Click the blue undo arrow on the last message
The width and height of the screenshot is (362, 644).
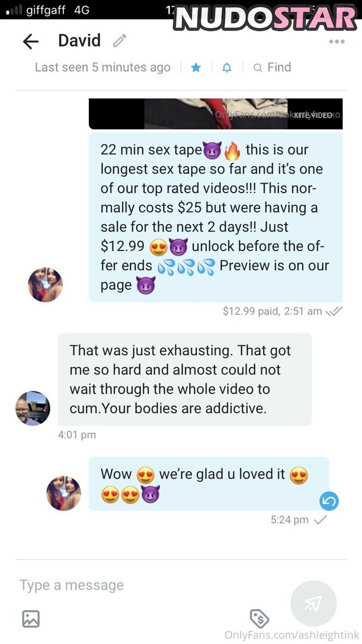[329, 501]
